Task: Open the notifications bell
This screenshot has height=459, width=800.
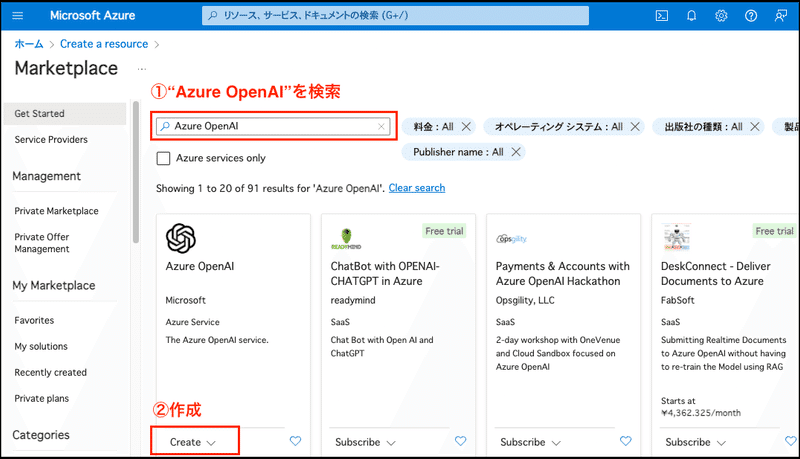Action: point(691,16)
